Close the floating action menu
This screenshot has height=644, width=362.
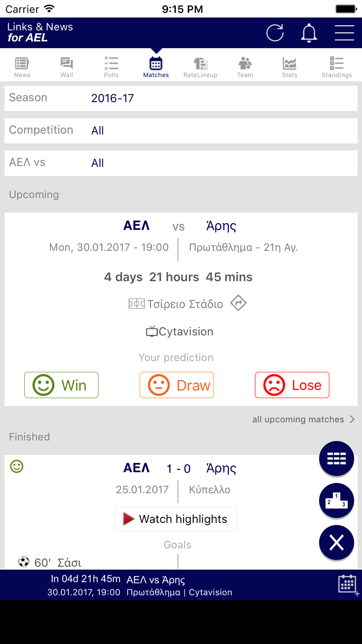(336, 542)
